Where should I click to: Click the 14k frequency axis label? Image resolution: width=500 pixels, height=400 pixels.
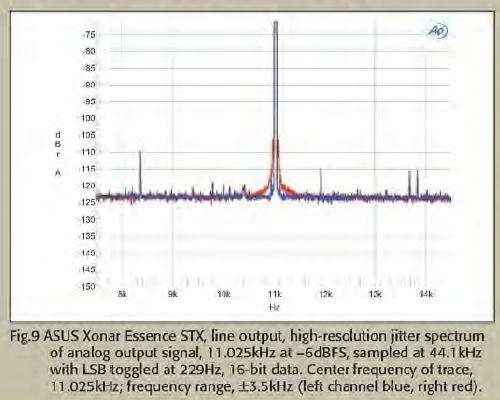426,294
